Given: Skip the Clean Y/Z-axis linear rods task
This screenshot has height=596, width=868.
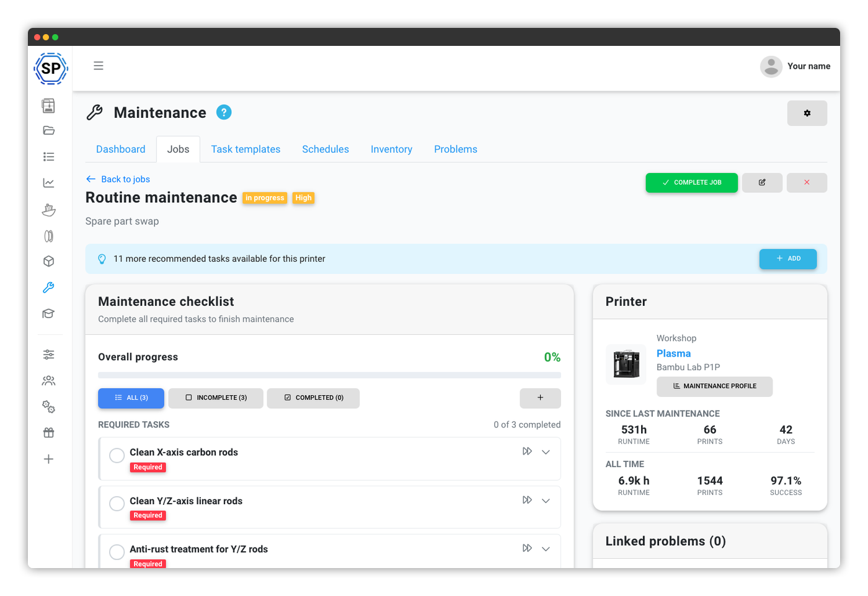Looking at the screenshot, I should tap(527, 500).
